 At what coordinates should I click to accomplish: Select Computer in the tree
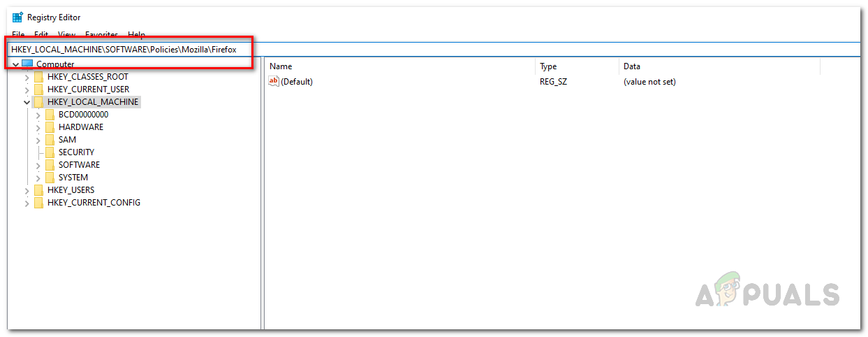click(55, 64)
